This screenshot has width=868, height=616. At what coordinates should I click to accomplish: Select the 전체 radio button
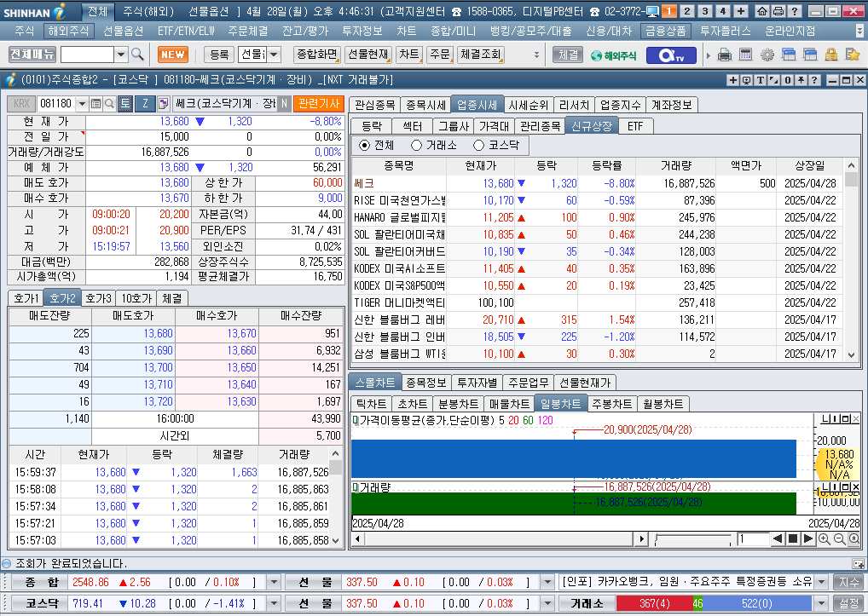click(x=364, y=146)
